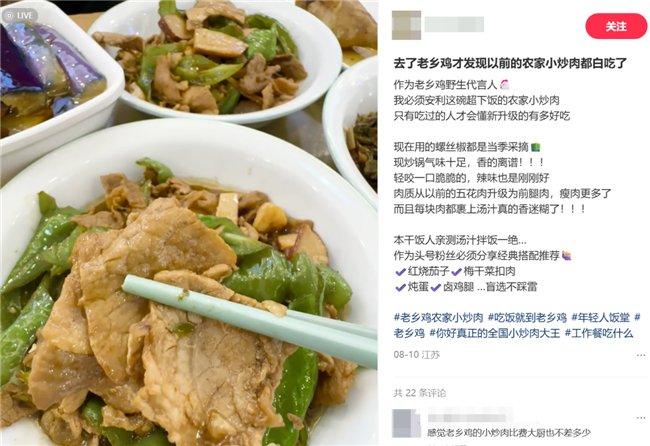This screenshot has height=446, width=650.
Task: Click the checkmark beside 红烧茄子
Action: click(400, 272)
